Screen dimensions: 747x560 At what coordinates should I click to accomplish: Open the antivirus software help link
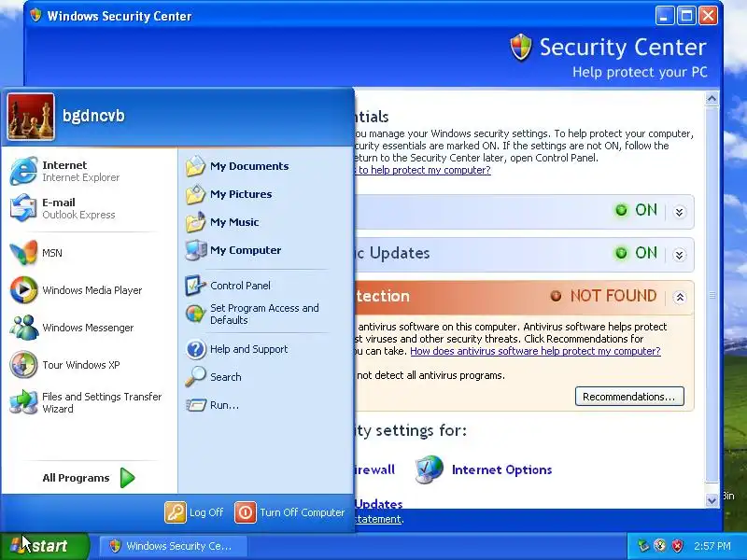[x=535, y=351]
